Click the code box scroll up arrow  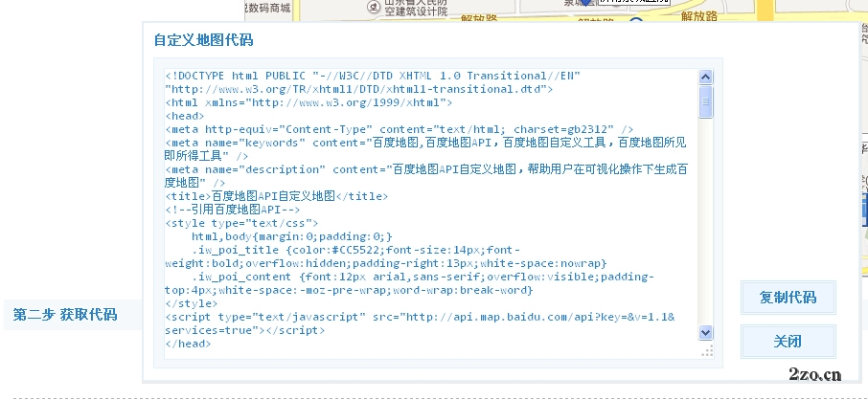tap(706, 77)
